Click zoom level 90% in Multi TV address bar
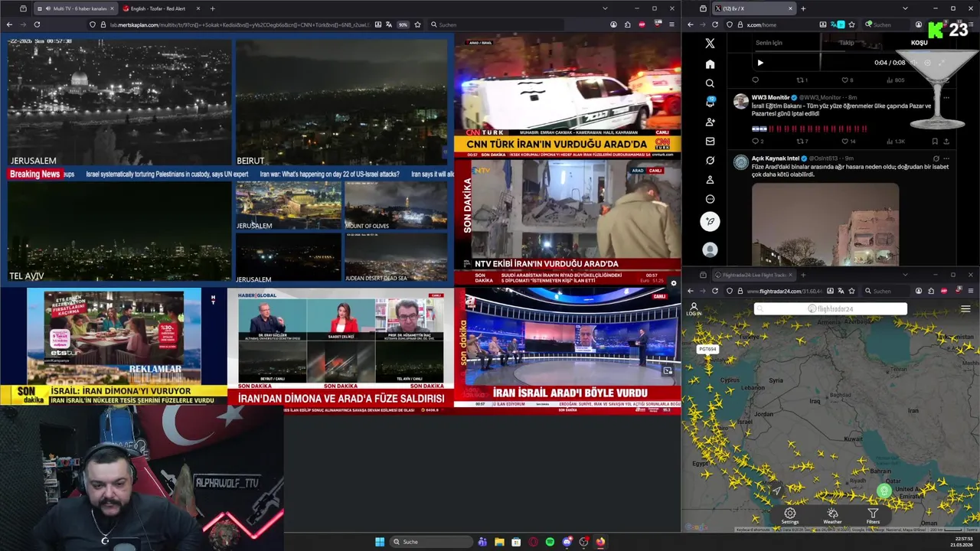Viewport: 980px width, 551px height. (403, 24)
